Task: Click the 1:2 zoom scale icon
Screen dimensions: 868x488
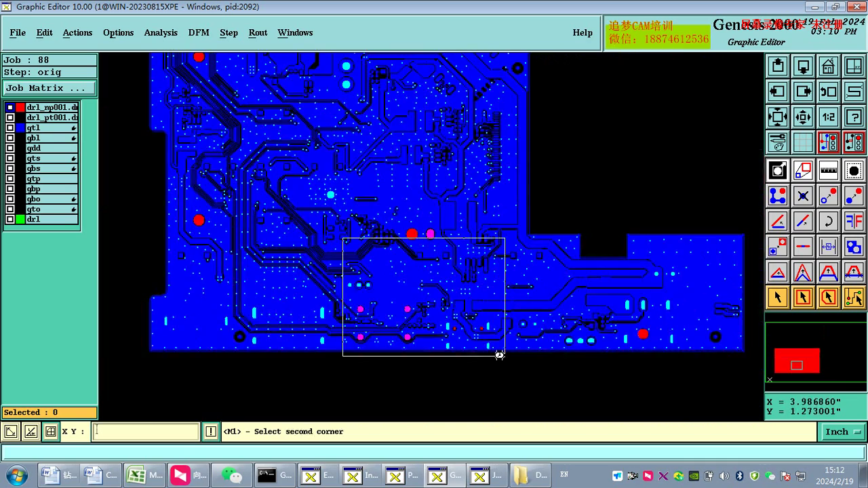Action: (x=828, y=117)
